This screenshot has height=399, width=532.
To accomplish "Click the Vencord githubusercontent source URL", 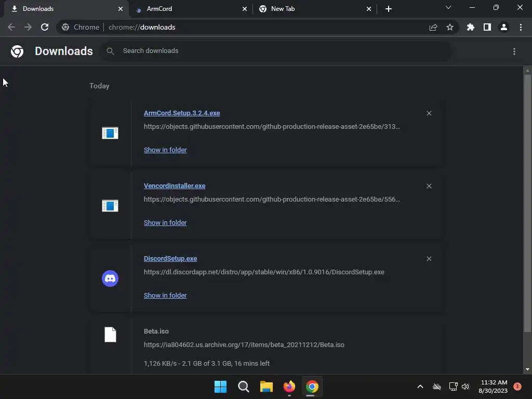I will [272, 199].
